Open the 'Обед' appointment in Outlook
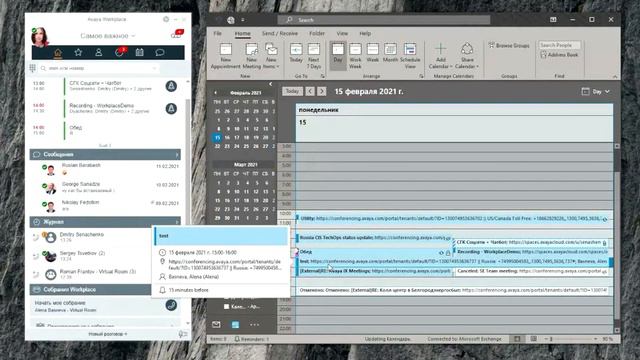This screenshot has width=640, height=360. click(373, 252)
